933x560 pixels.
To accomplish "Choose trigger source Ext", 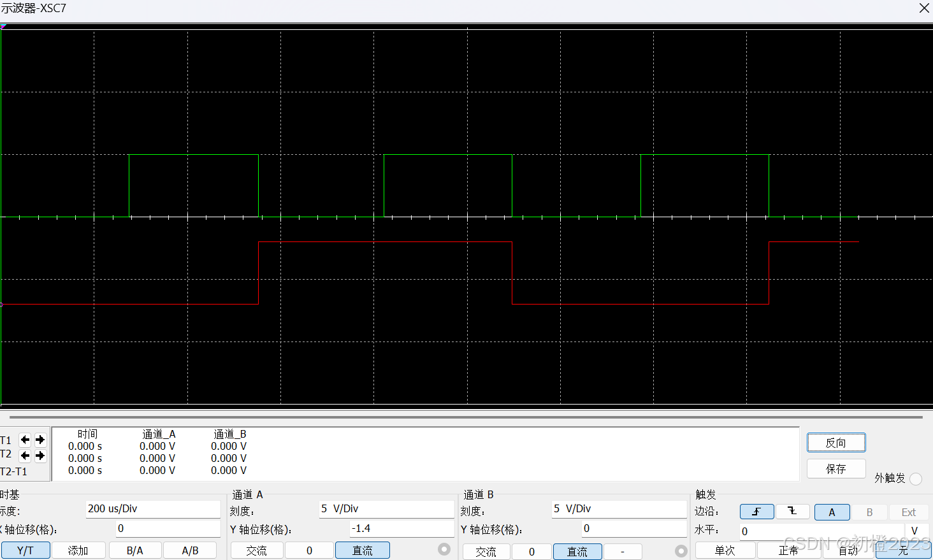I will click(909, 512).
